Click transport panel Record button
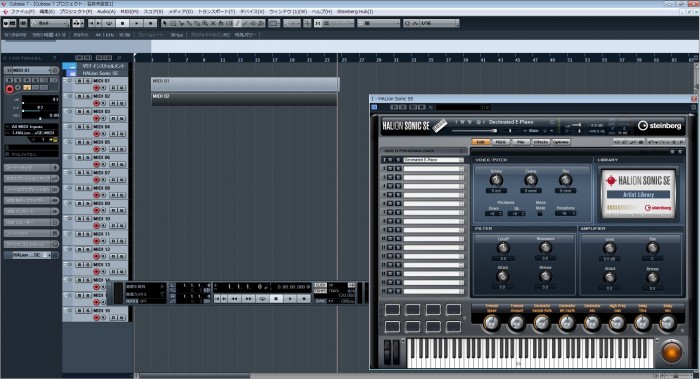The image size is (700, 379). [x=304, y=298]
